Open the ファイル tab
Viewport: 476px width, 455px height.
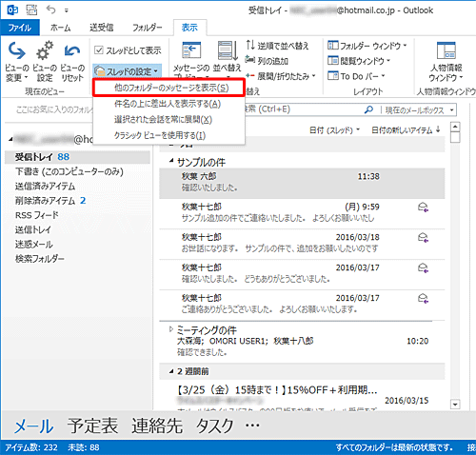pos(20,28)
